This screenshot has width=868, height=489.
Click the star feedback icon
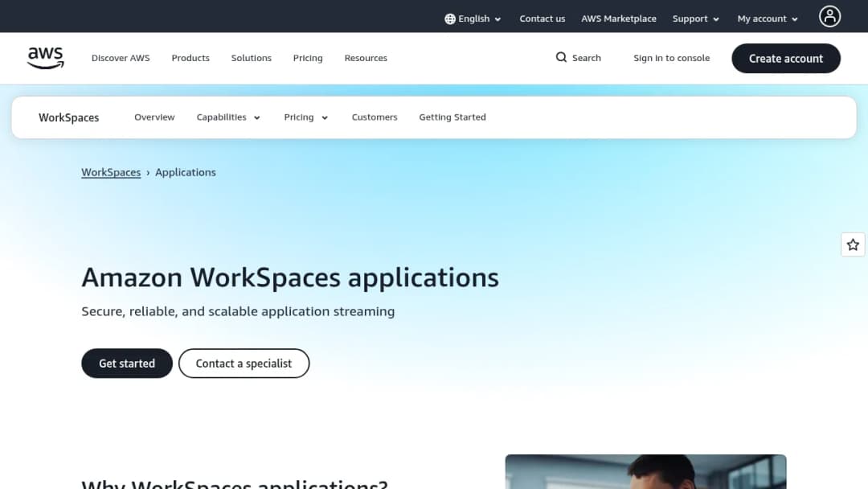pos(853,244)
